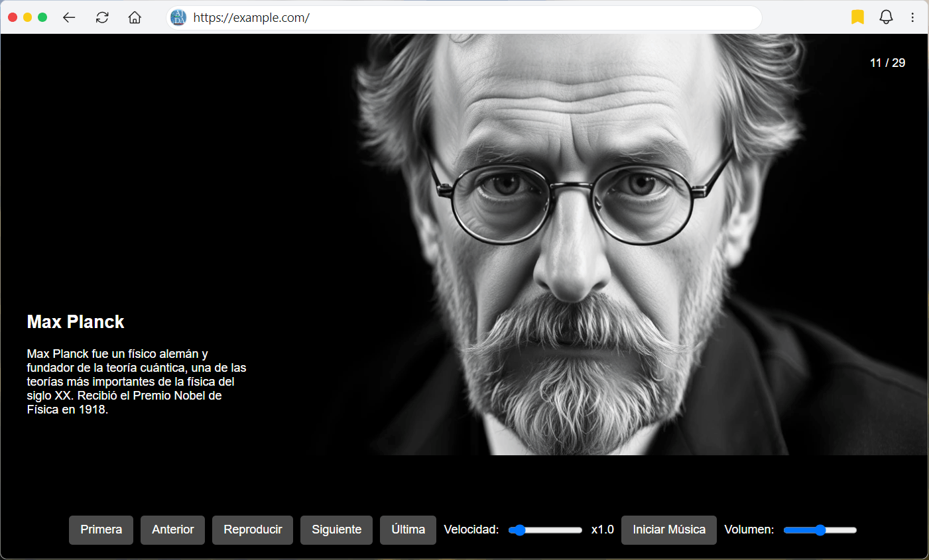Go back with the browser back arrow
The image size is (929, 560).
(x=69, y=18)
